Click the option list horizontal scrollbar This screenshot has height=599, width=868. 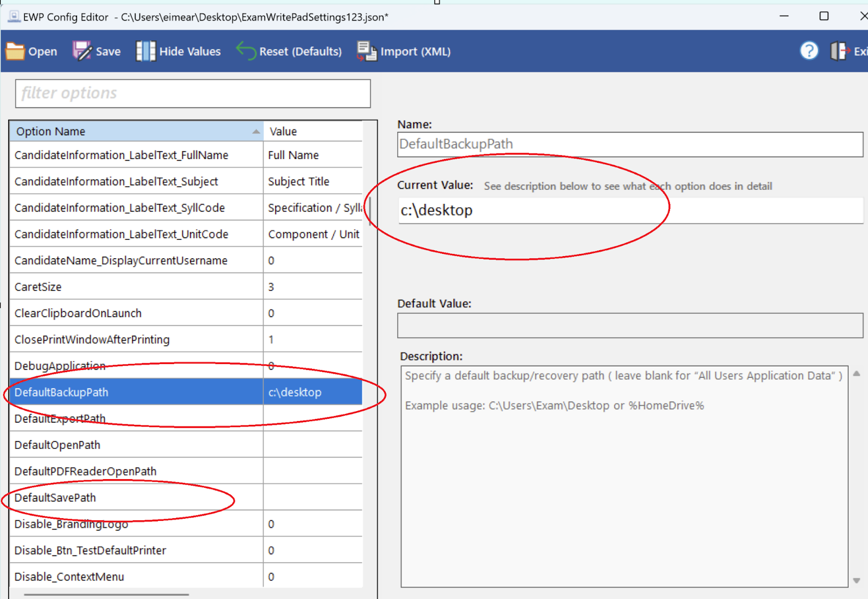click(x=106, y=595)
